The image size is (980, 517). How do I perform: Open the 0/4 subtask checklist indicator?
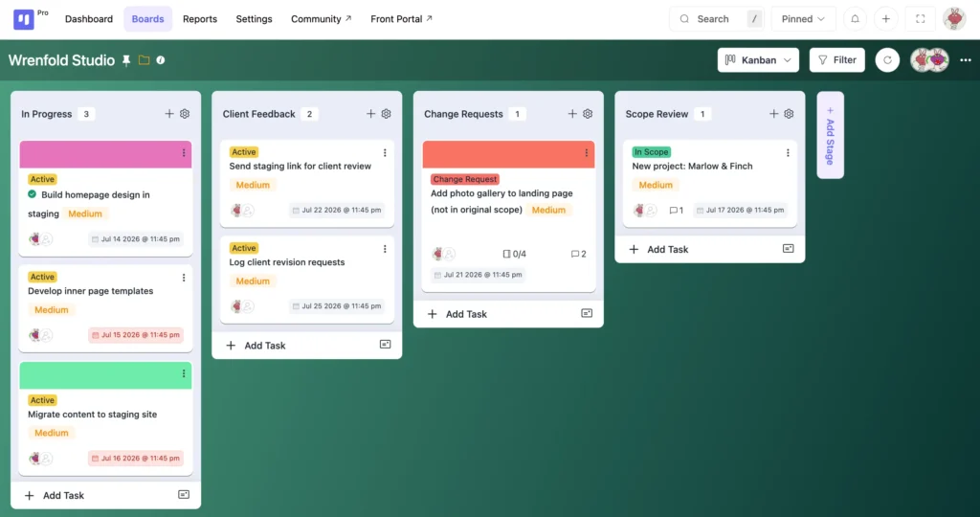tap(514, 254)
